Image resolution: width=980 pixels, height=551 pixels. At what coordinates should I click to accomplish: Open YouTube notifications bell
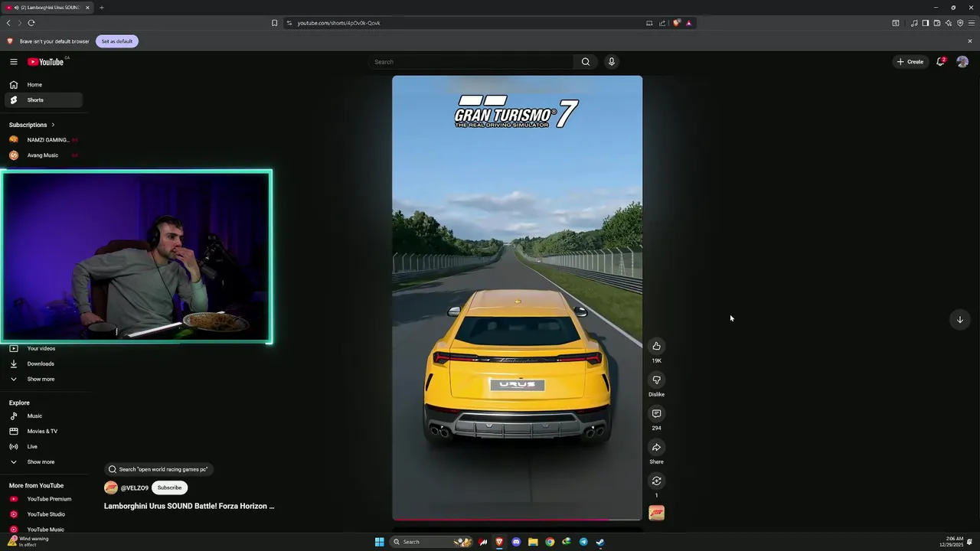tap(940, 62)
